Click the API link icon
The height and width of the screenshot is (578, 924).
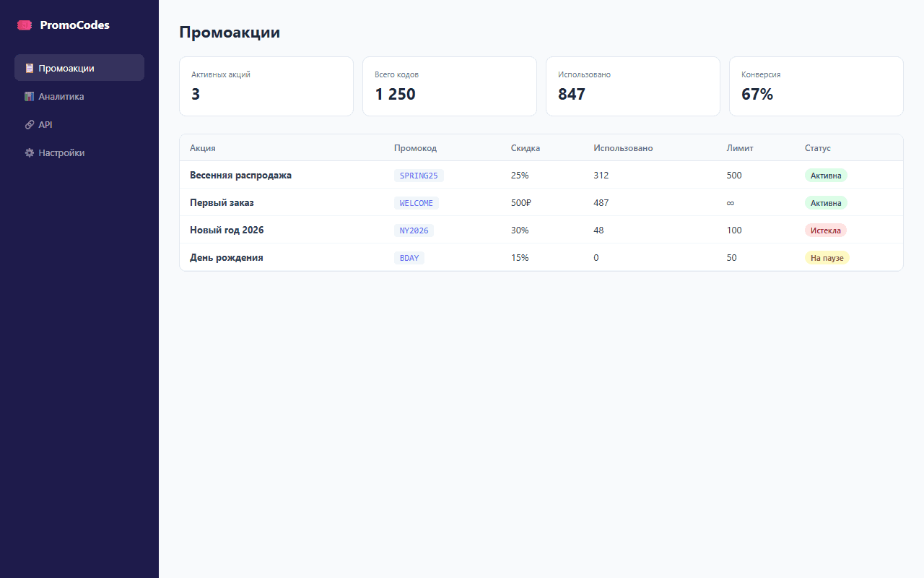pyautogui.click(x=30, y=124)
